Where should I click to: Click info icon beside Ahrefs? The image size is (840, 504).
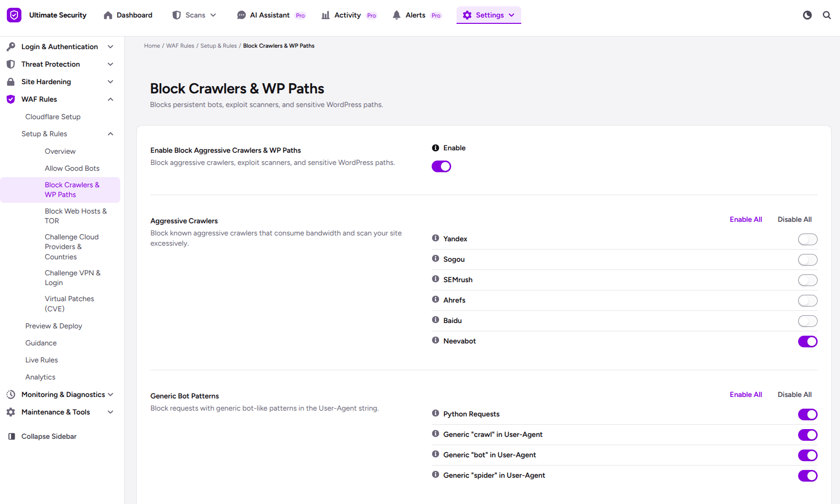436,299
